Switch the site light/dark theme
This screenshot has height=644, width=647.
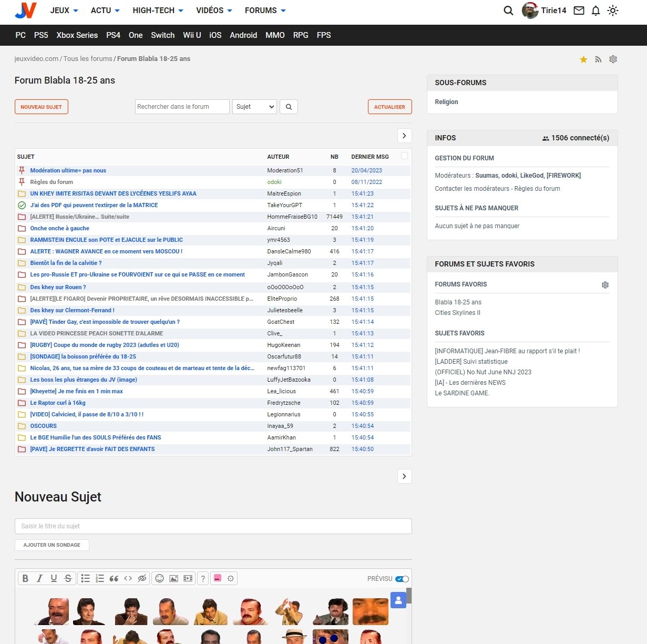613,11
